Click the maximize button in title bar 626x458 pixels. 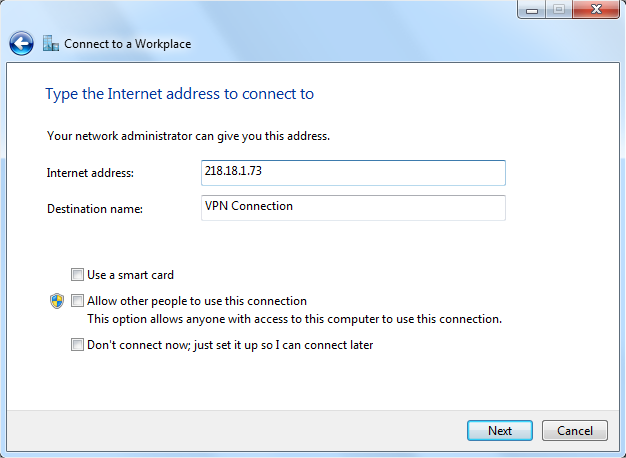(558, 11)
